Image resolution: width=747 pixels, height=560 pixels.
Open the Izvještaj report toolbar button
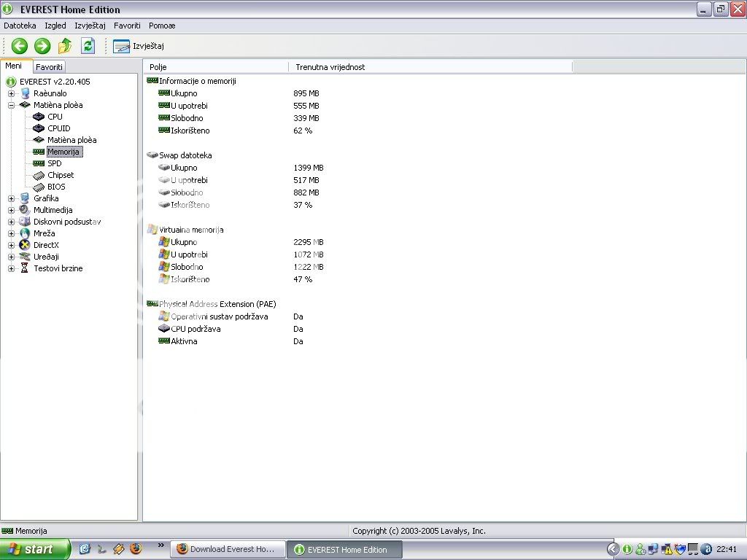pyautogui.click(x=139, y=46)
